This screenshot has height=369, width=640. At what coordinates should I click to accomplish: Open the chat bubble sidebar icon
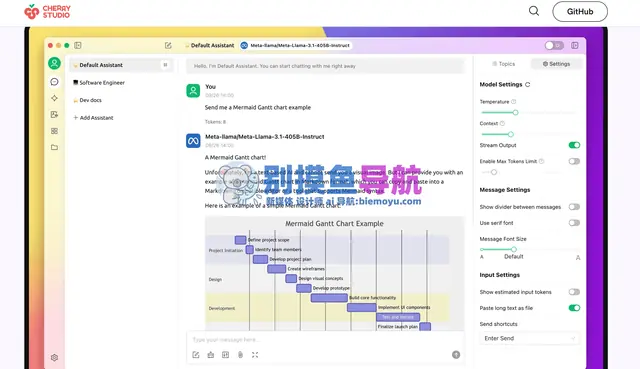pos(54,82)
